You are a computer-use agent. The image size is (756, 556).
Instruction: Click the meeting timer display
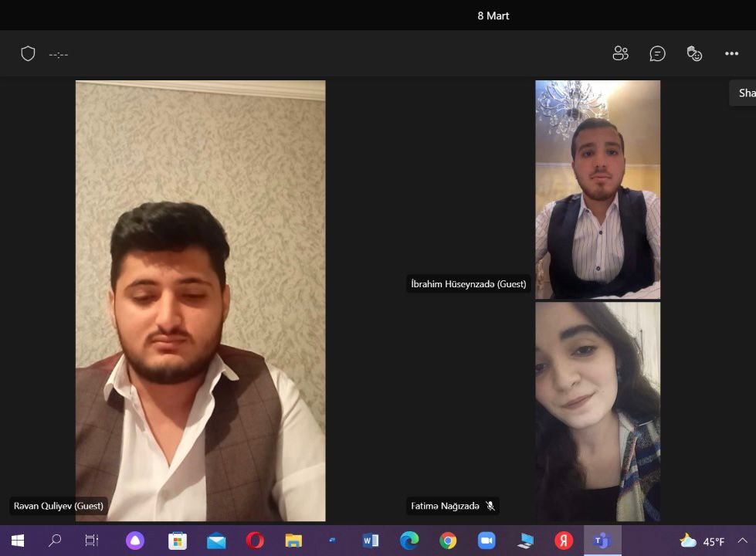(59, 55)
